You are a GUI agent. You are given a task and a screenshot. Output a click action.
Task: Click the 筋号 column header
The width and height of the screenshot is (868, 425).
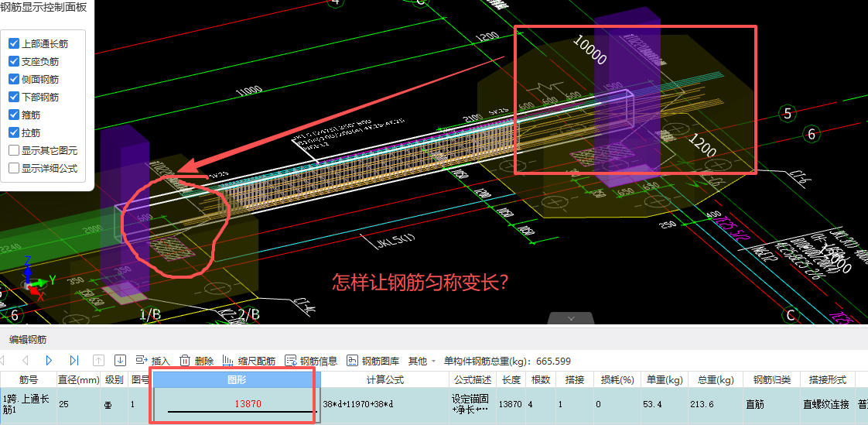point(28,379)
